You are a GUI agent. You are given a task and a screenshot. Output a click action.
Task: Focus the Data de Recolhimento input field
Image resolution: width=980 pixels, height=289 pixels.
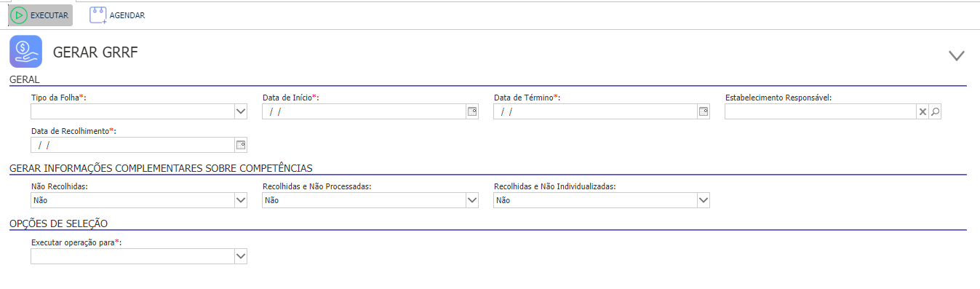tap(132, 145)
